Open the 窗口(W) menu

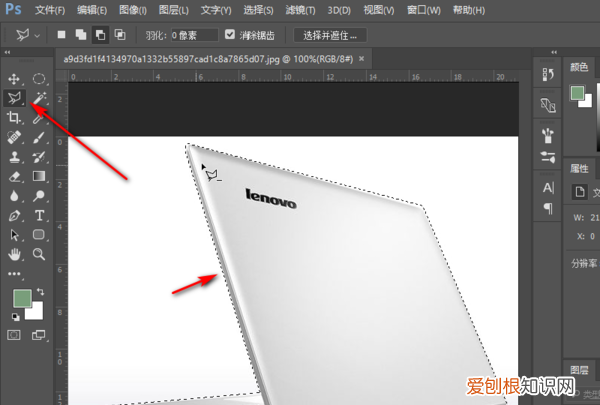424,10
